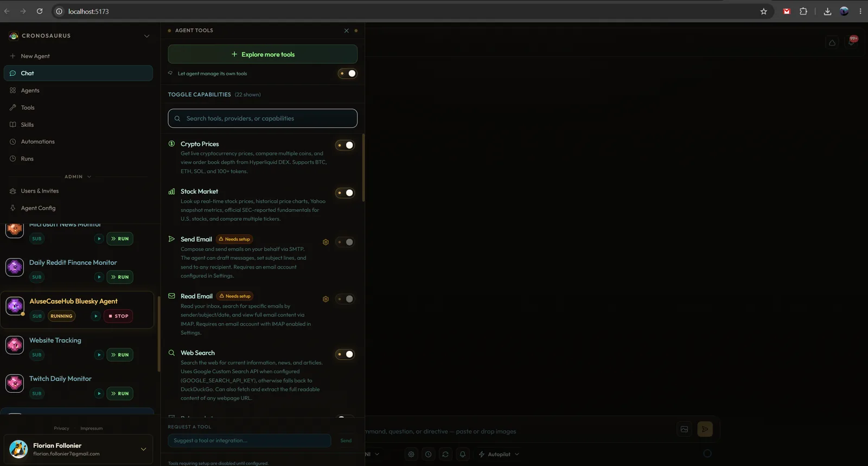Open the browser downloads icon
The height and width of the screenshot is (466, 868).
coord(827,11)
